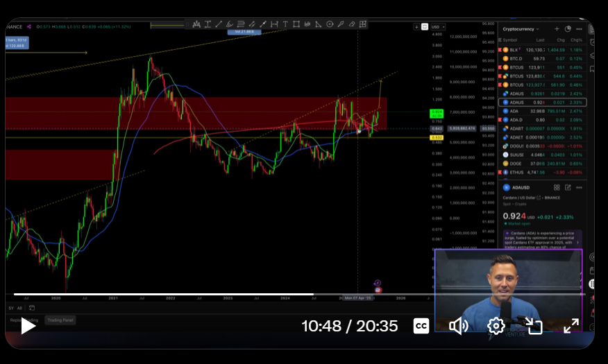This screenshot has height=364, width=608.
Task: Click the green 0.924 price label
Action: pos(437,114)
